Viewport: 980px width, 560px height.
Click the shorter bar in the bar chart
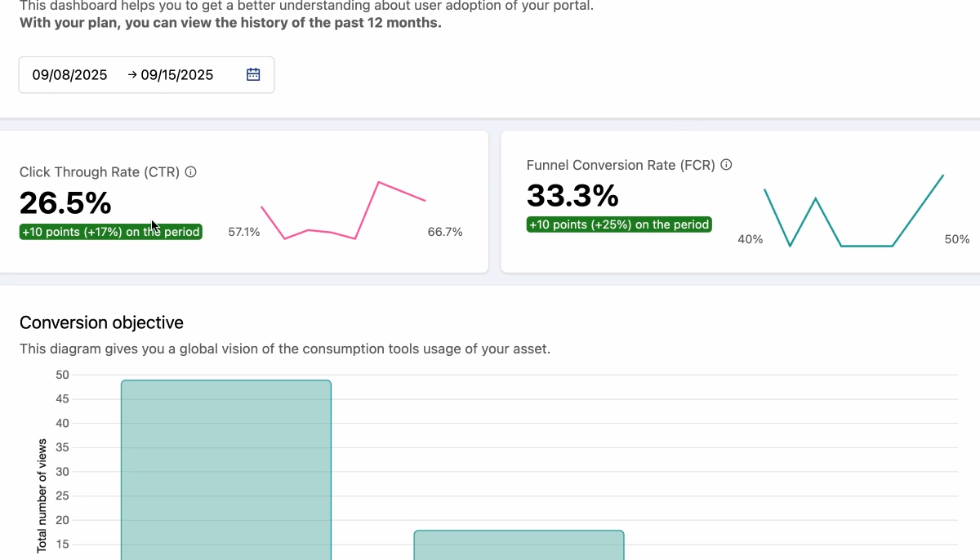(519, 543)
